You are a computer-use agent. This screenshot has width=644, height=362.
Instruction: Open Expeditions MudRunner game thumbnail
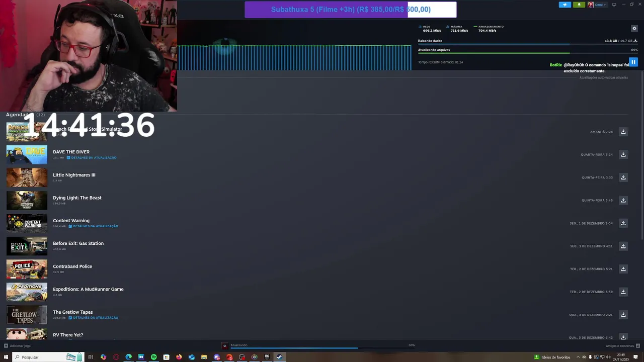pos(27,292)
